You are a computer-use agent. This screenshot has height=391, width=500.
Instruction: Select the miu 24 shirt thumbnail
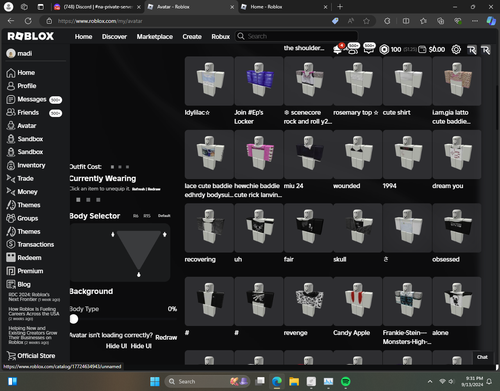(308, 154)
